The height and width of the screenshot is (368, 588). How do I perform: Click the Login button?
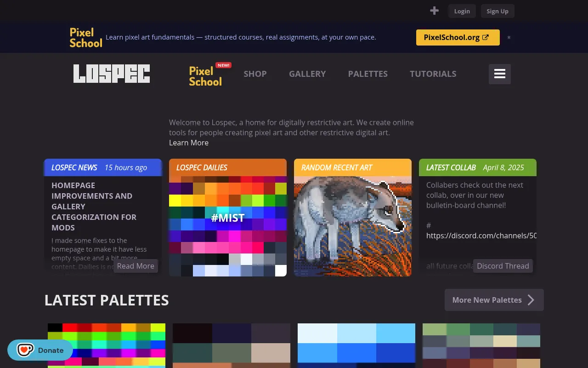(x=462, y=11)
